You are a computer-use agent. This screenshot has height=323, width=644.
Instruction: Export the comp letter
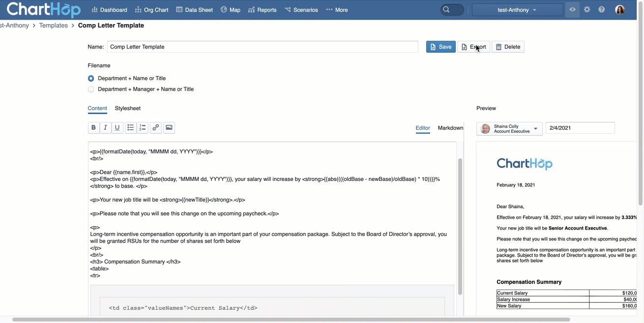[473, 46]
